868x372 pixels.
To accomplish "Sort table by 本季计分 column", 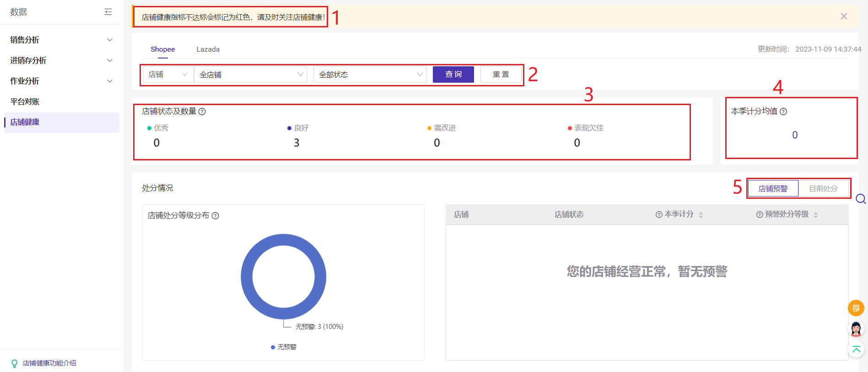I will 701,214.
